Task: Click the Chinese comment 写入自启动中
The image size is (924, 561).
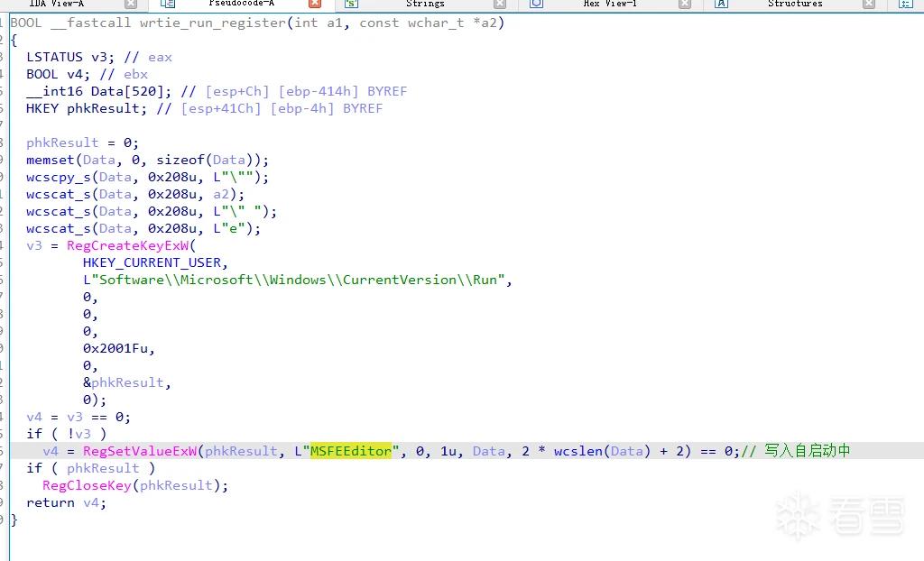Action: [x=808, y=451]
